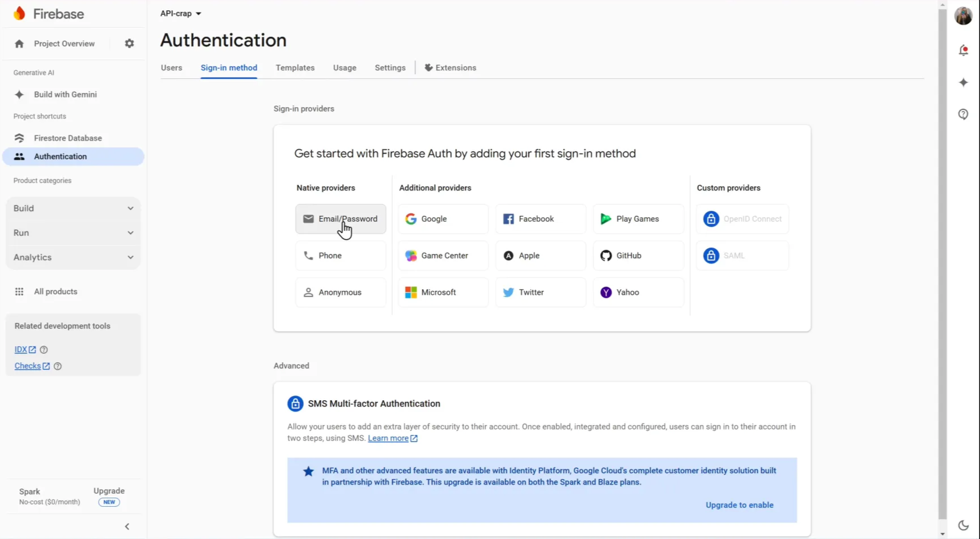980x539 pixels.
Task: Click the Upgrade plan button
Action: click(x=109, y=496)
